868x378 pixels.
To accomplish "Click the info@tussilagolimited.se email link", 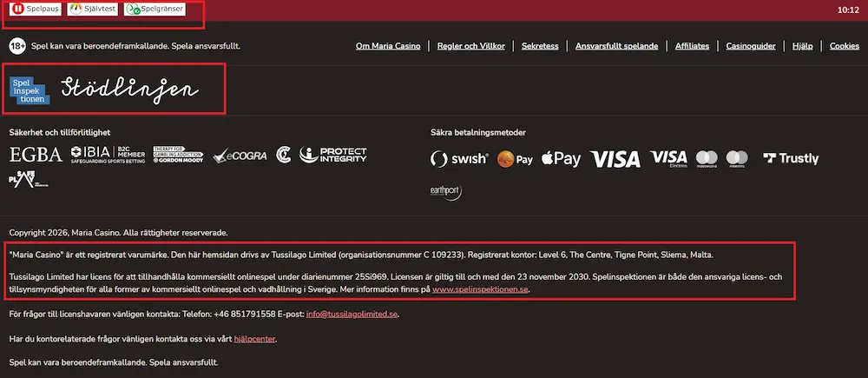I will [352, 315].
